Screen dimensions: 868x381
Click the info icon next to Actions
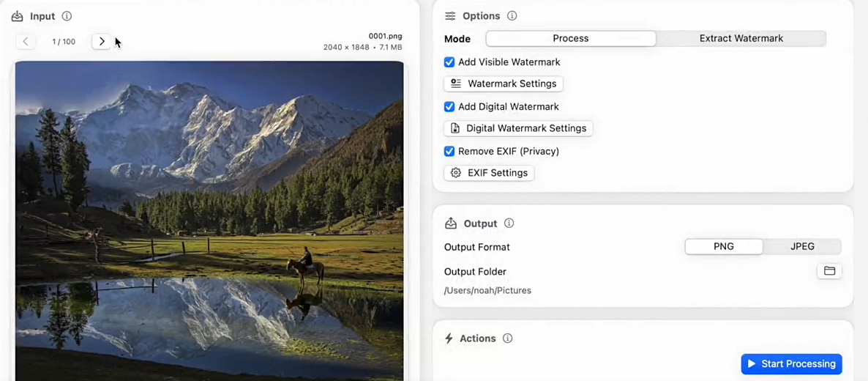[x=508, y=339]
